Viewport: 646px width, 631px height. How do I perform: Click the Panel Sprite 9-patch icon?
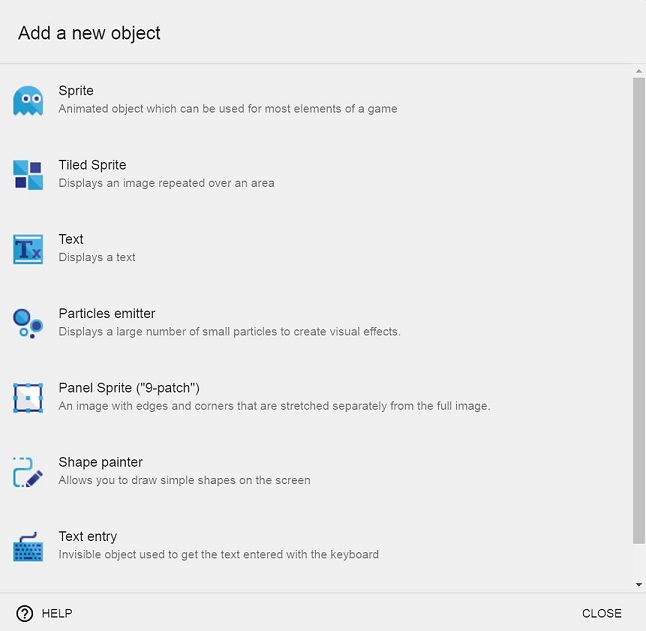(x=28, y=397)
